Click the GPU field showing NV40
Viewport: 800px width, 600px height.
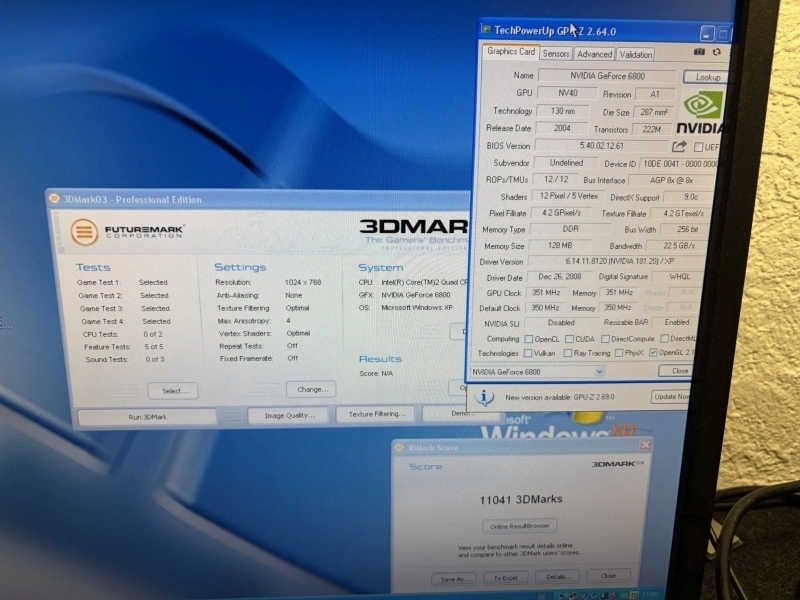567,93
